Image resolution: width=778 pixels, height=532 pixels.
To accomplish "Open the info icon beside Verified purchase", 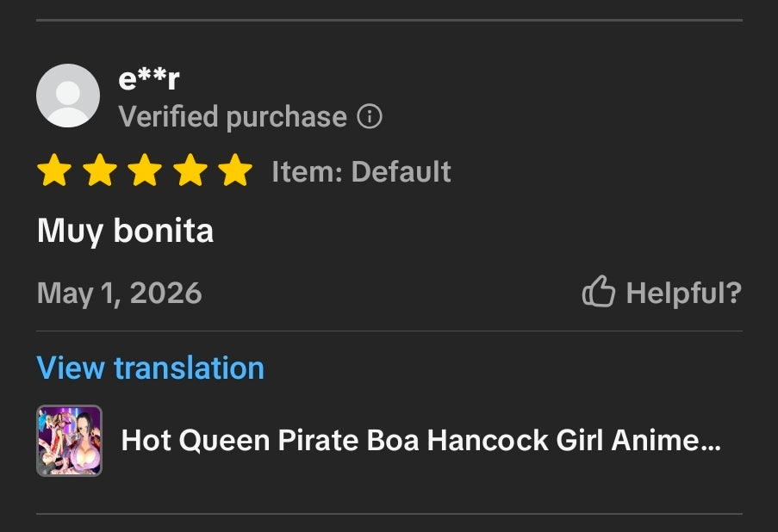I will click(x=370, y=117).
